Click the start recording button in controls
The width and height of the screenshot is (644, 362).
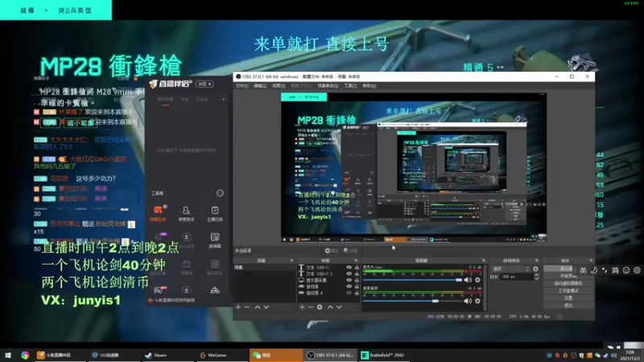pos(568,276)
